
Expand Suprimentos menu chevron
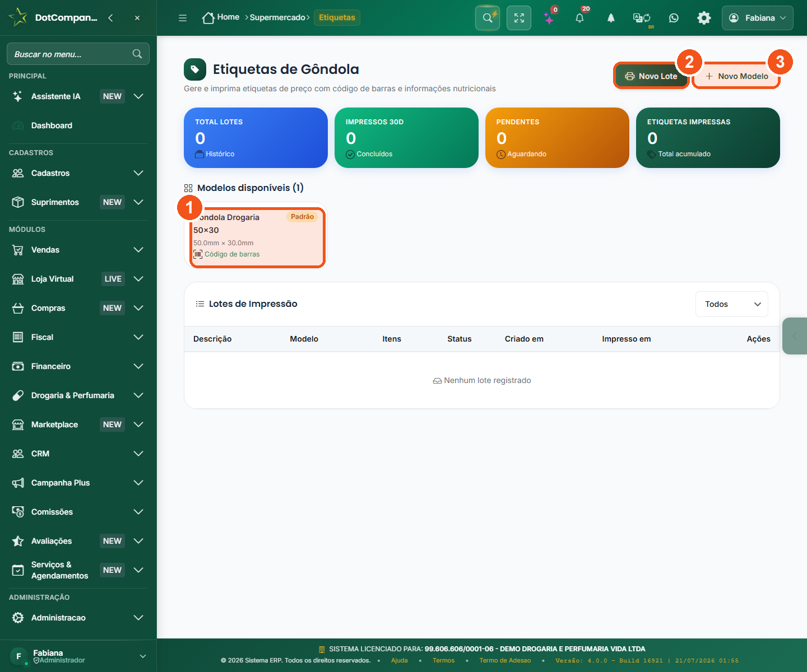(x=138, y=202)
